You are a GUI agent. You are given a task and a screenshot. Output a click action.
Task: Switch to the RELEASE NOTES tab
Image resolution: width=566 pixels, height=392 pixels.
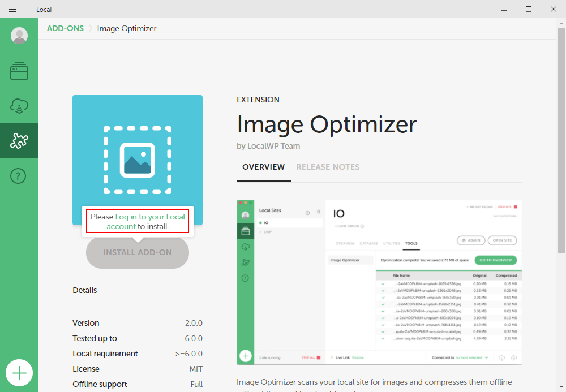(x=328, y=167)
